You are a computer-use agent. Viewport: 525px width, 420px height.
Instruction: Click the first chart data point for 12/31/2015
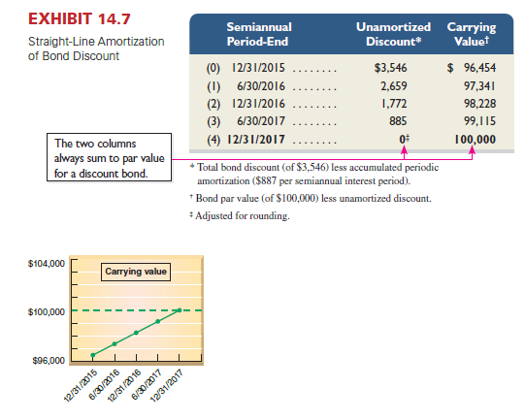pos(93,355)
